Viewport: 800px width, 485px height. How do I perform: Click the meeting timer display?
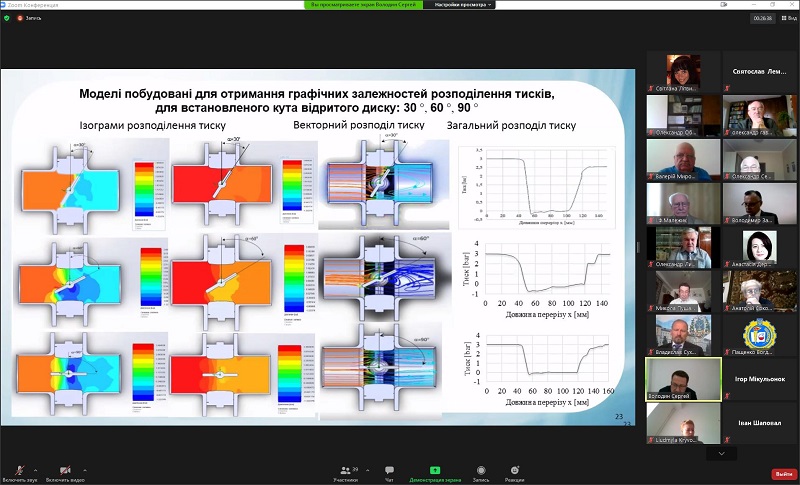763,18
